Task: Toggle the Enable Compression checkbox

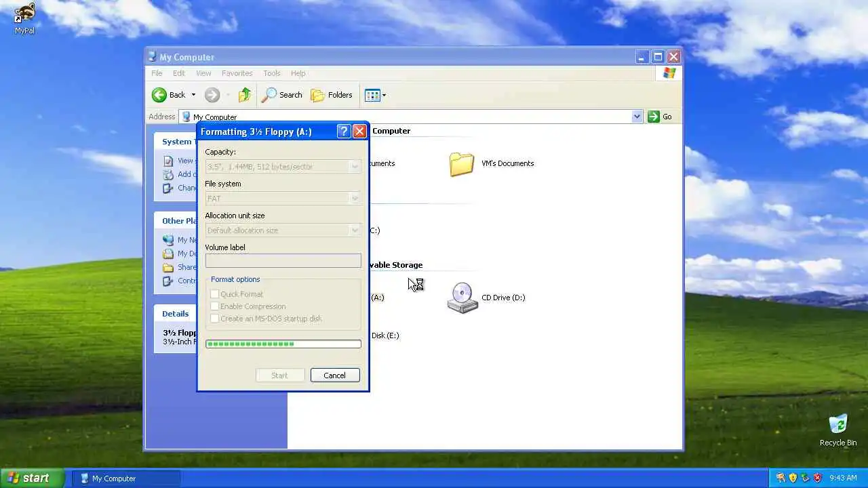Action: click(214, 306)
